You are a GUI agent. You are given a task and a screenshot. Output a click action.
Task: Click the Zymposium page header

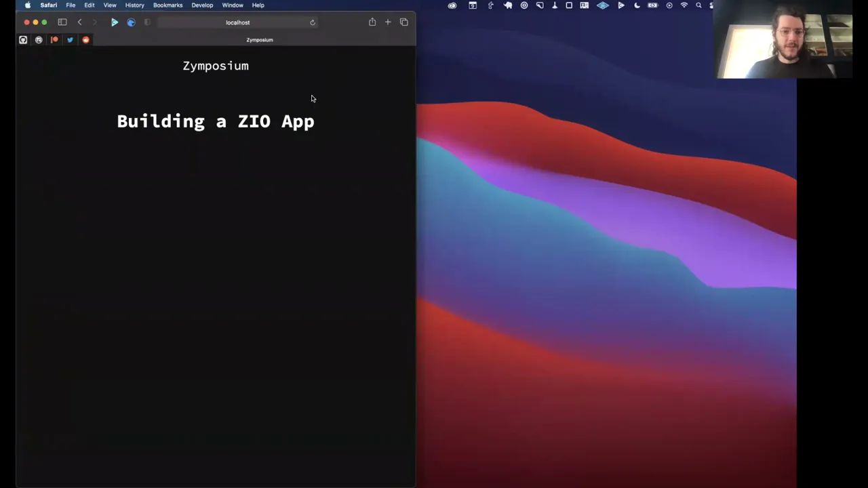(x=216, y=66)
